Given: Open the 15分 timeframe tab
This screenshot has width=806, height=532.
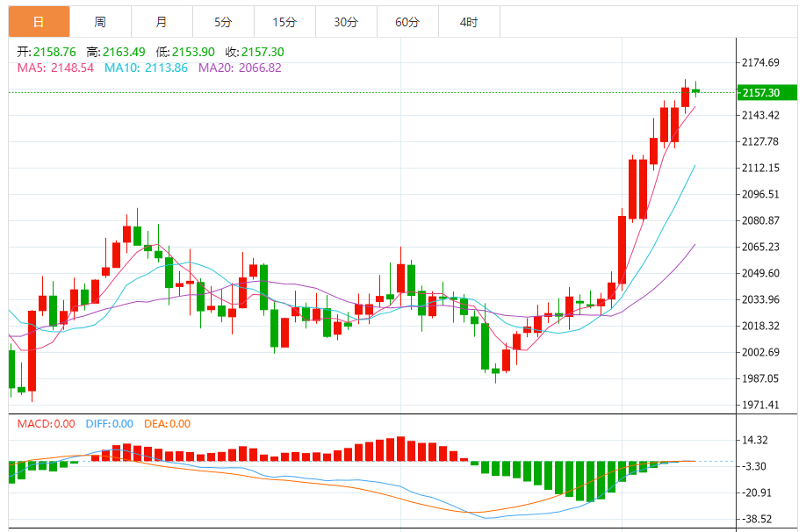Looking at the screenshot, I should pos(284,22).
